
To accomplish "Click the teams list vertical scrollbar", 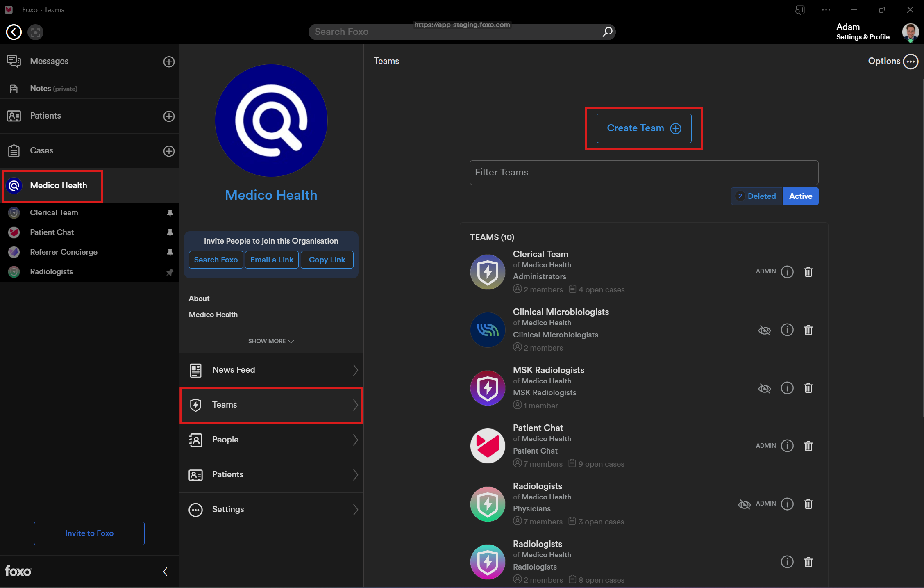I will click(x=923, y=248).
